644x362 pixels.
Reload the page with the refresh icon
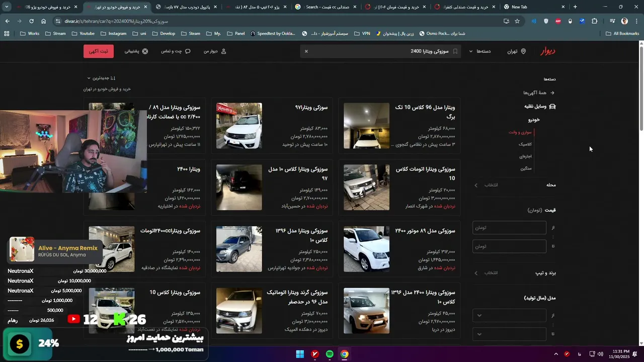[31, 21]
